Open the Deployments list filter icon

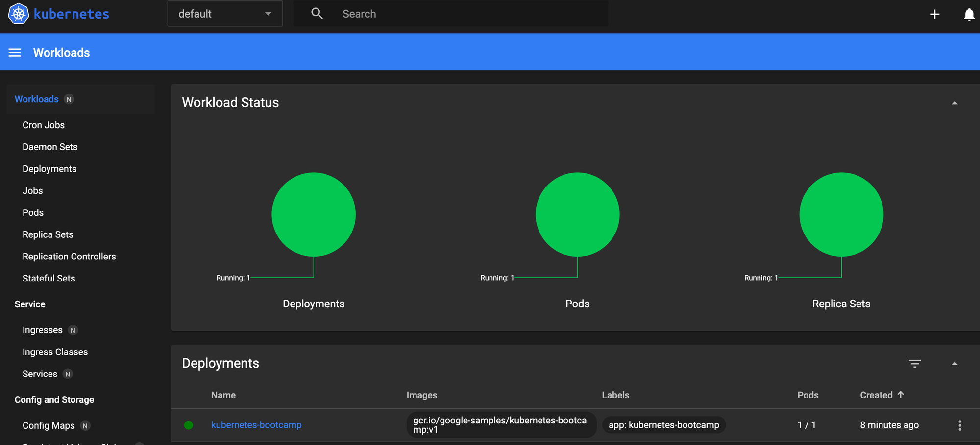(915, 364)
